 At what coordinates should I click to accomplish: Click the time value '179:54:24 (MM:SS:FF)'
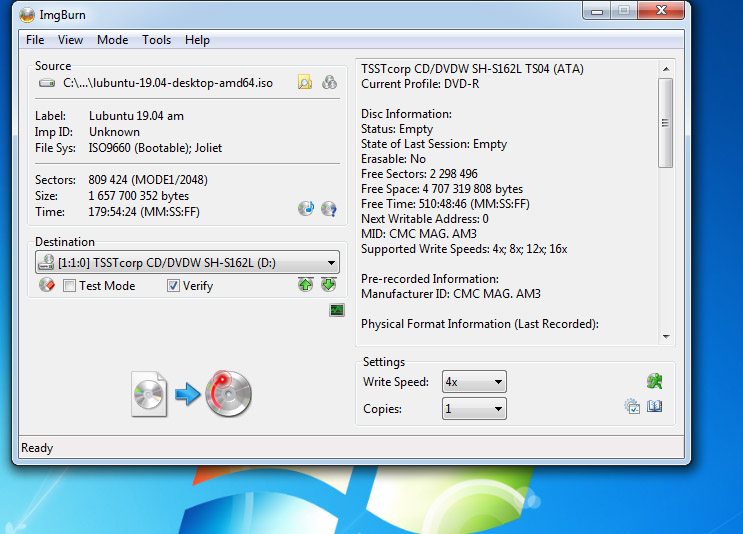pos(144,212)
